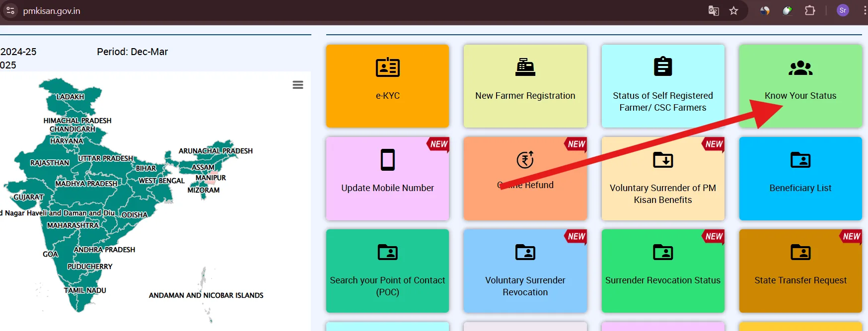Viewport: 868px width, 331px height.
Task: Open the Beneficiary List link
Action: click(x=800, y=188)
